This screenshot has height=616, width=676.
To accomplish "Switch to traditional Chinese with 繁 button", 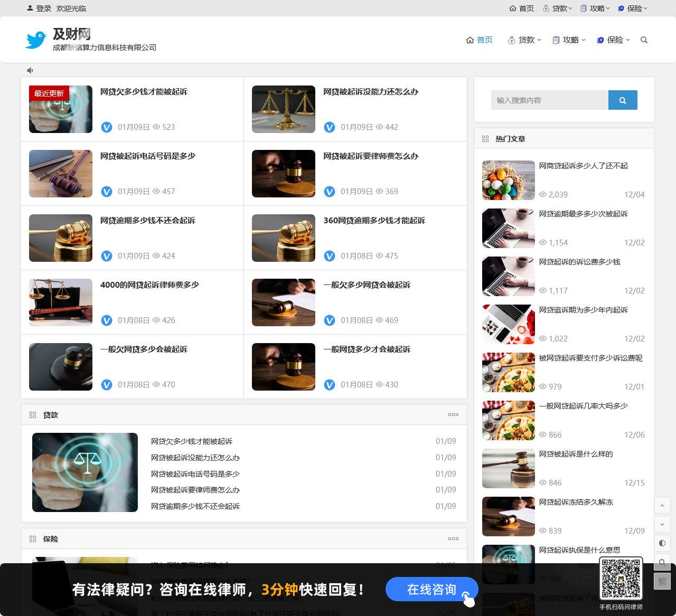I will (x=662, y=581).
